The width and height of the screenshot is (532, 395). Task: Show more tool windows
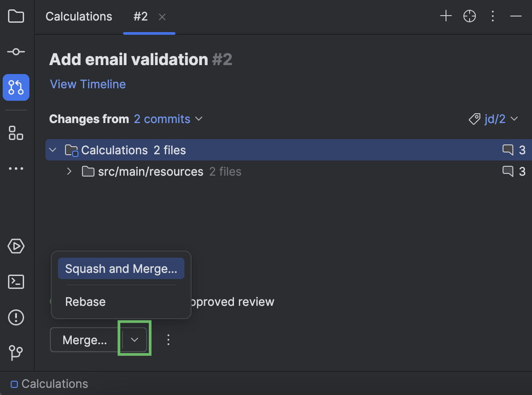coord(16,168)
